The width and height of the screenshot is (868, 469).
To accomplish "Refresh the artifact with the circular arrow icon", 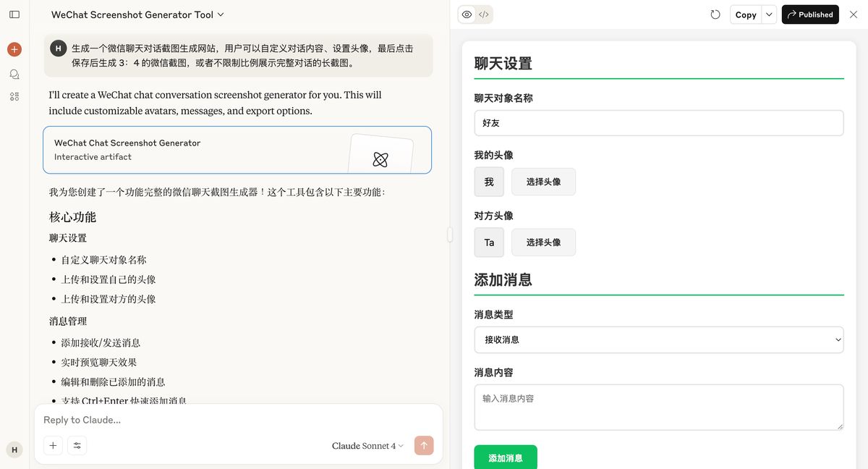I will 715,14.
